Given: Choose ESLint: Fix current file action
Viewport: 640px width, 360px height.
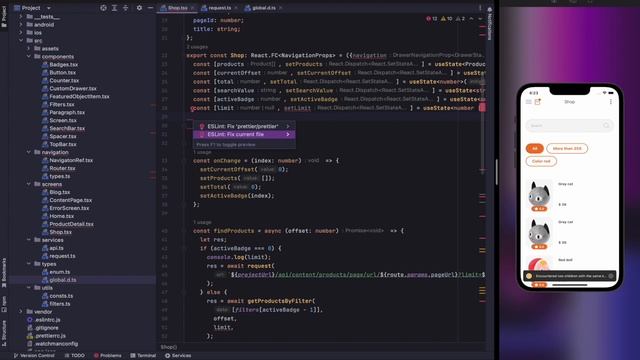Looking at the screenshot, I should pos(244,134).
